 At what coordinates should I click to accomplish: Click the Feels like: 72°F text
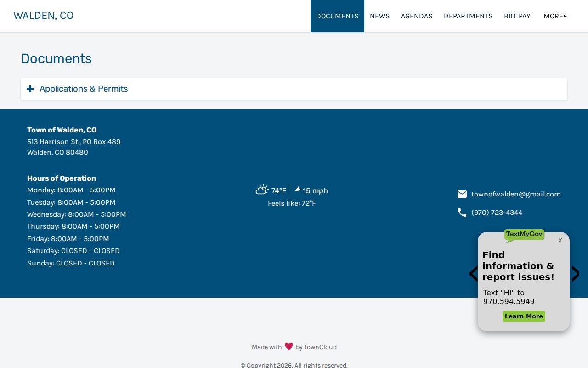292,203
